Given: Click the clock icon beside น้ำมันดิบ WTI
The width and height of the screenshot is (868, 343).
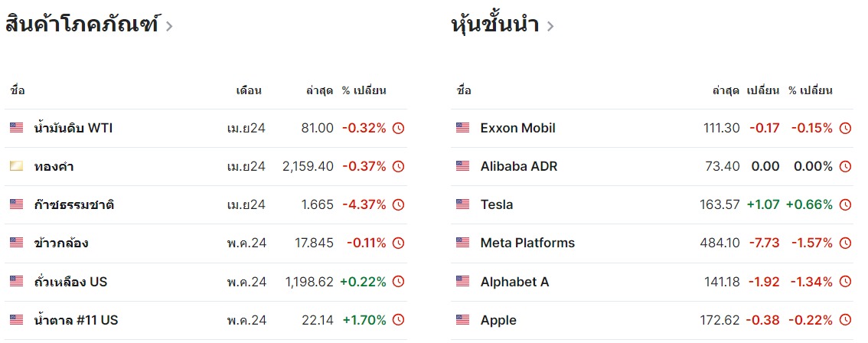Looking at the screenshot, I should (x=398, y=128).
